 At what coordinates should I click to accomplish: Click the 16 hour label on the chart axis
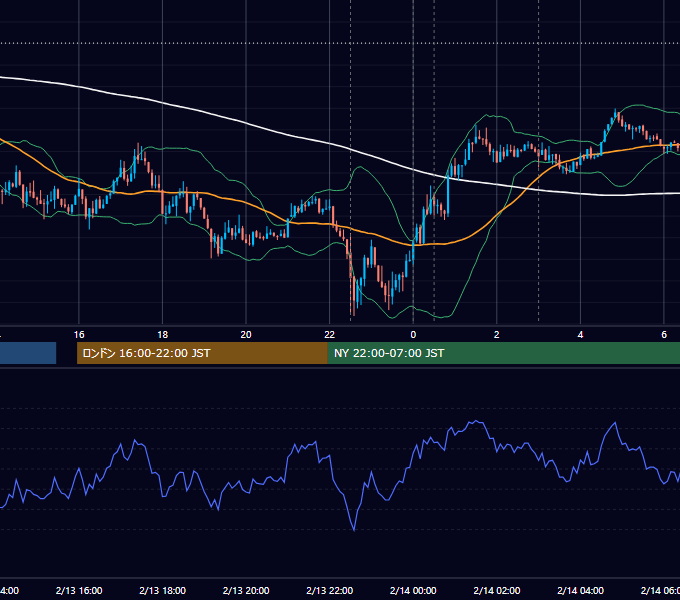(79, 335)
